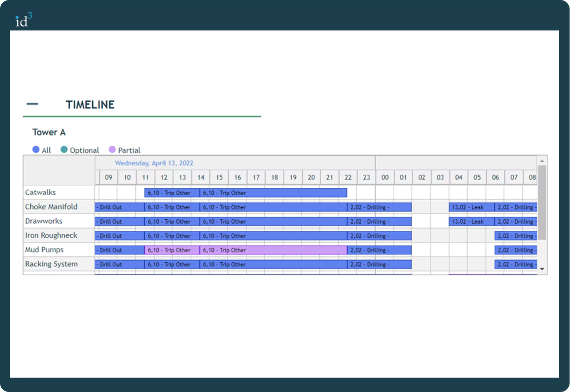Click Racking System 2,02 - Drilling bar at hour 06
This screenshot has width=570, height=392.
pyautogui.click(x=516, y=264)
